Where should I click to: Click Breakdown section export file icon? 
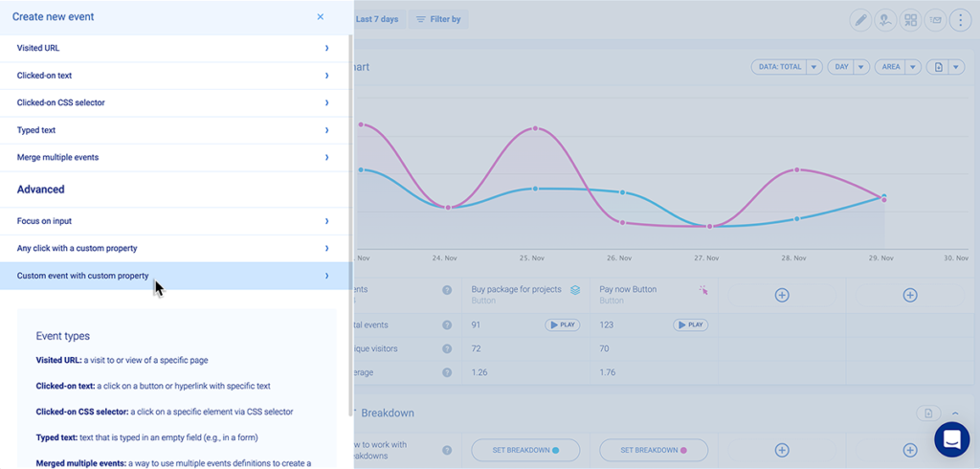coord(928,413)
